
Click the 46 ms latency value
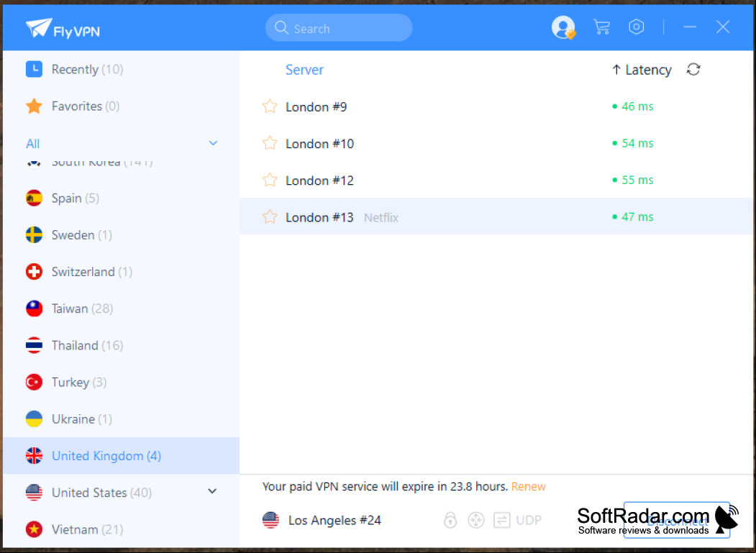point(637,106)
